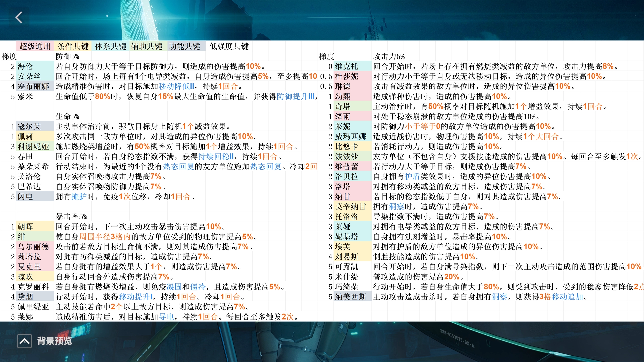
Task: Click the 攻击力5% section header
Action: (x=389, y=56)
